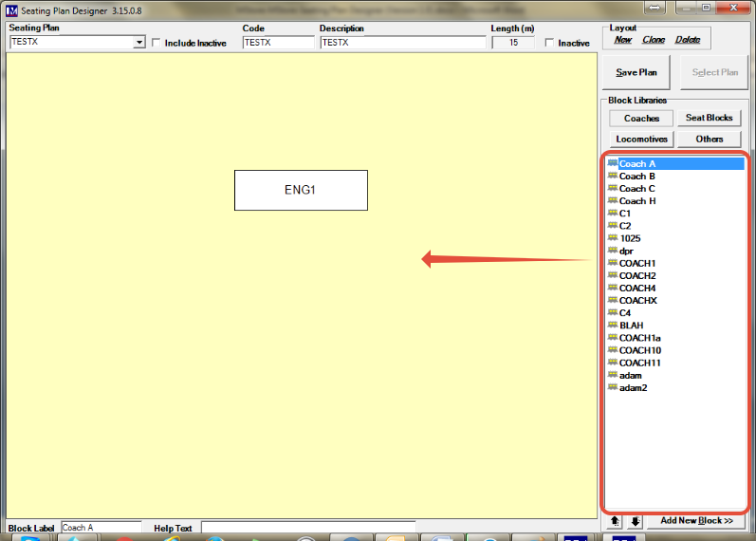The width and height of the screenshot is (756, 541).
Task: Click into the Description field
Action: pos(402,43)
